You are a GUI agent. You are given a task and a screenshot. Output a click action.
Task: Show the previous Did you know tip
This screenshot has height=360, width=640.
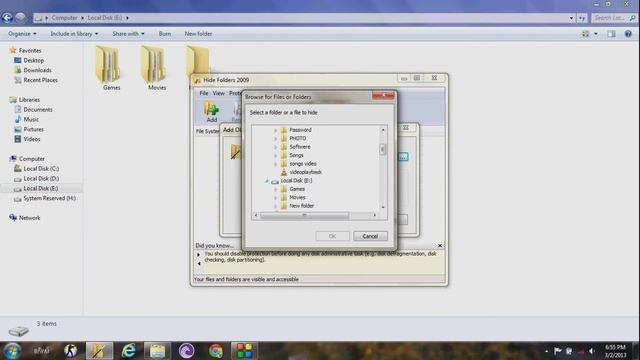tap(199, 264)
